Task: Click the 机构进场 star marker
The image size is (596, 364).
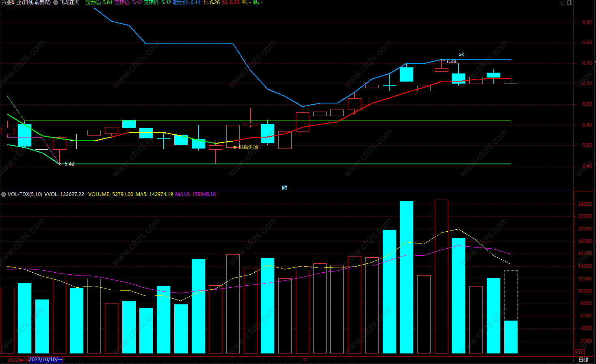Action: pos(245,147)
